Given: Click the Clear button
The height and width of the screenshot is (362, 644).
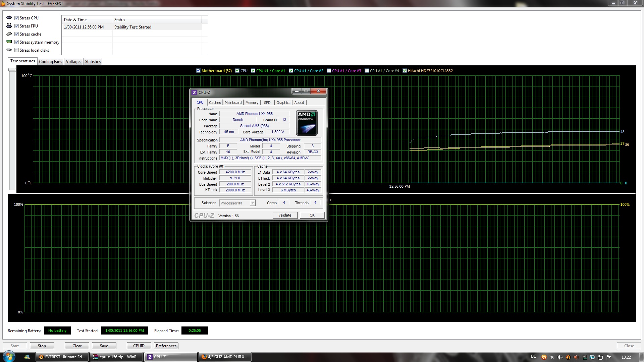Looking at the screenshot, I should point(77,346).
